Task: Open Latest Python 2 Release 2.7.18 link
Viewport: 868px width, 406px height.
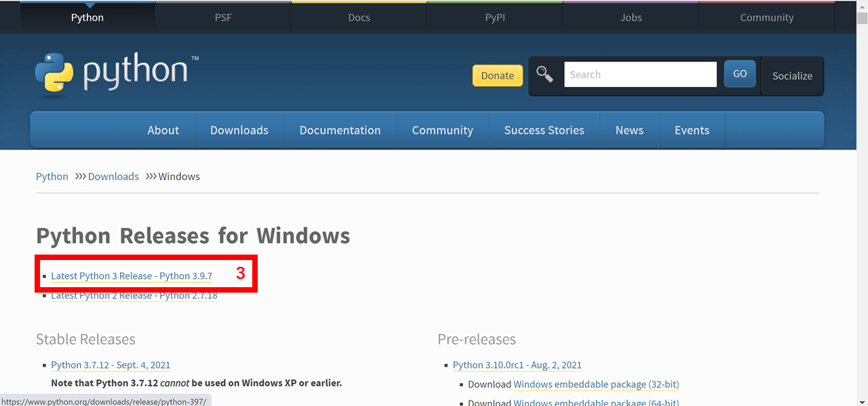Action: (134, 295)
